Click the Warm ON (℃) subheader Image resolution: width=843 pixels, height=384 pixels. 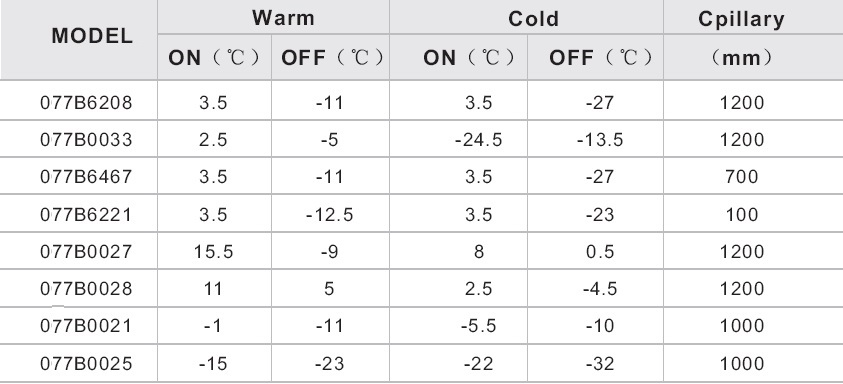coord(214,58)
